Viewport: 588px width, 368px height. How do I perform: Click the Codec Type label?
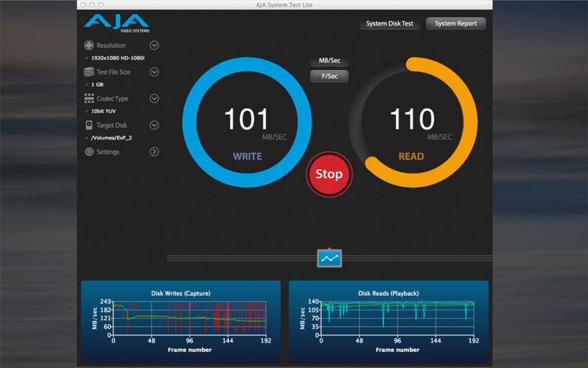pyautogui.click(x=112, y=99)
